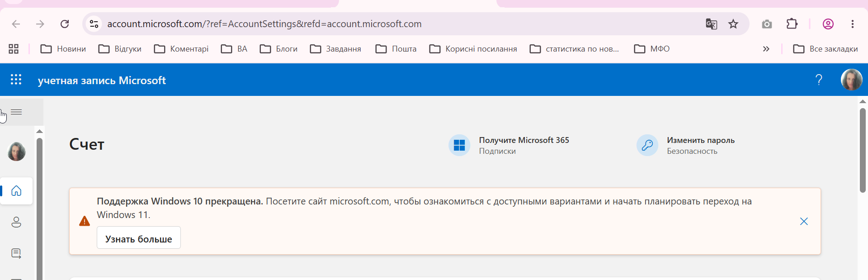868x280 pixels.
Task: Show hidden bookmarks with double chevron
Action: tap(766, 49)
